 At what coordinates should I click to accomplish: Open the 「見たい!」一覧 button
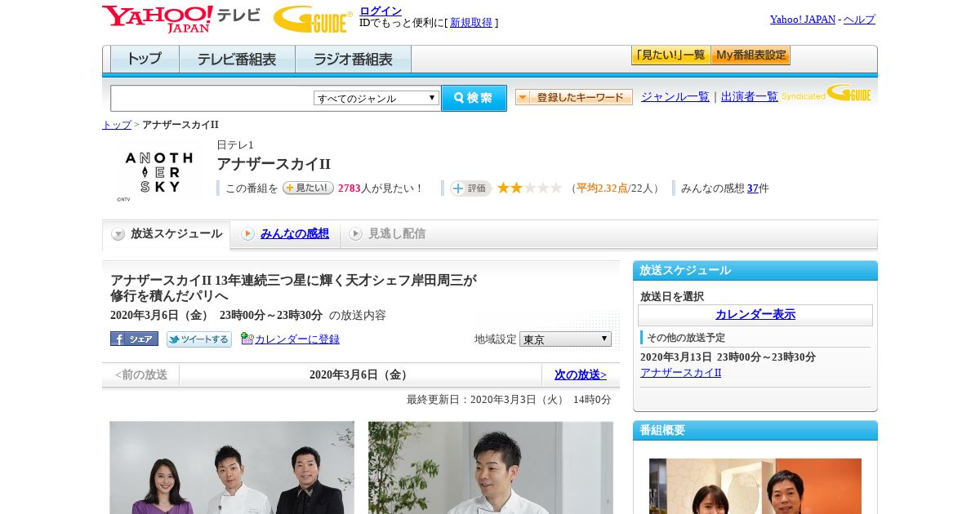670,55
